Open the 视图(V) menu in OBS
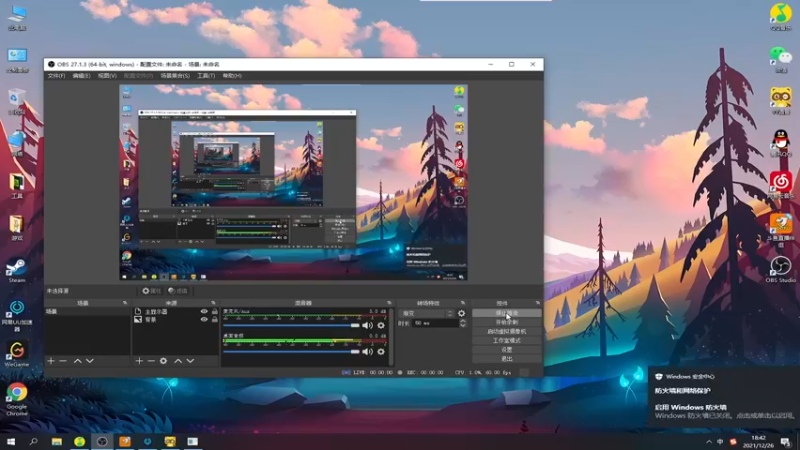This screenshot has width=800, height=450. click(107, 76)
